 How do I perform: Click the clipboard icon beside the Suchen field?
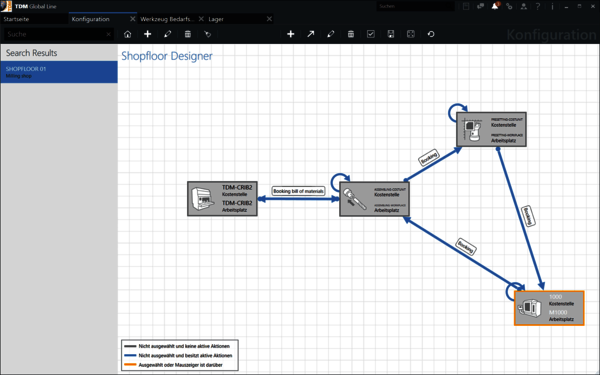point(466,6)
